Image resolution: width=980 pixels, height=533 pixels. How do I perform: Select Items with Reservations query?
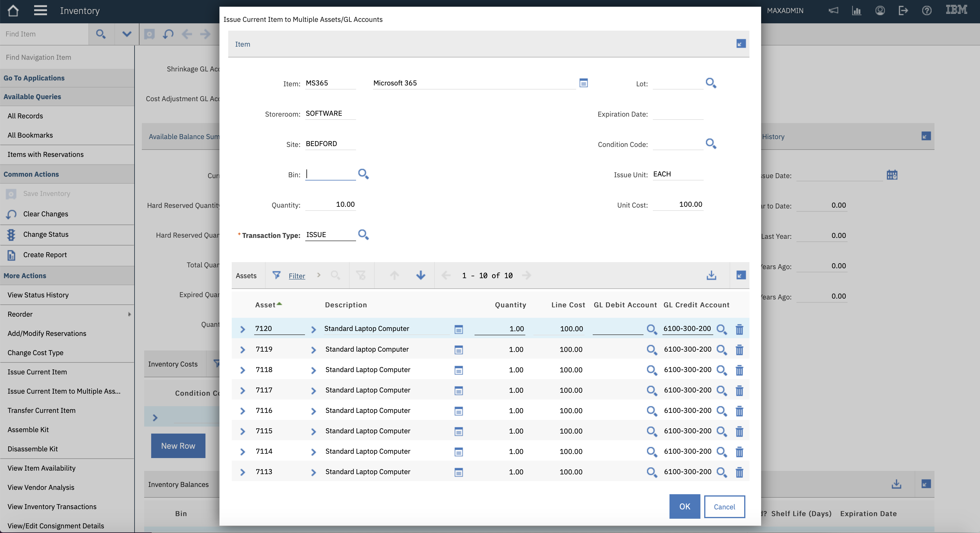click(45, 154)
